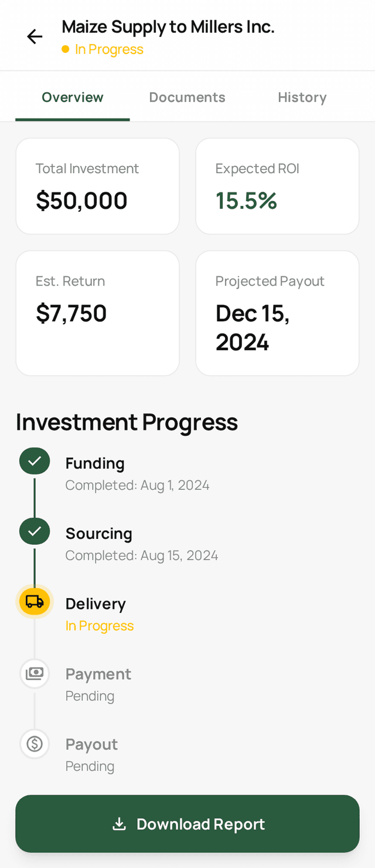The height and width of the screenshot is (868, 375).
Task: Open the History tab
Action: 302,97
